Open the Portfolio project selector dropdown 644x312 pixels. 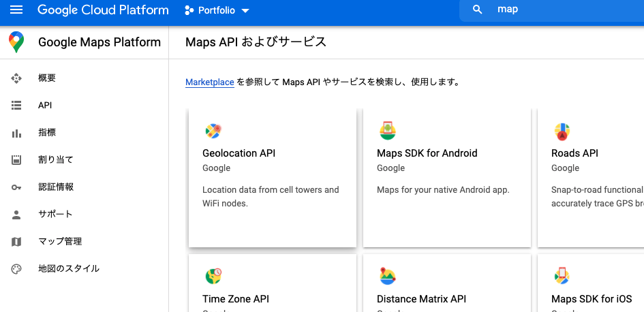pyautogui.click(x=217, y=10)
